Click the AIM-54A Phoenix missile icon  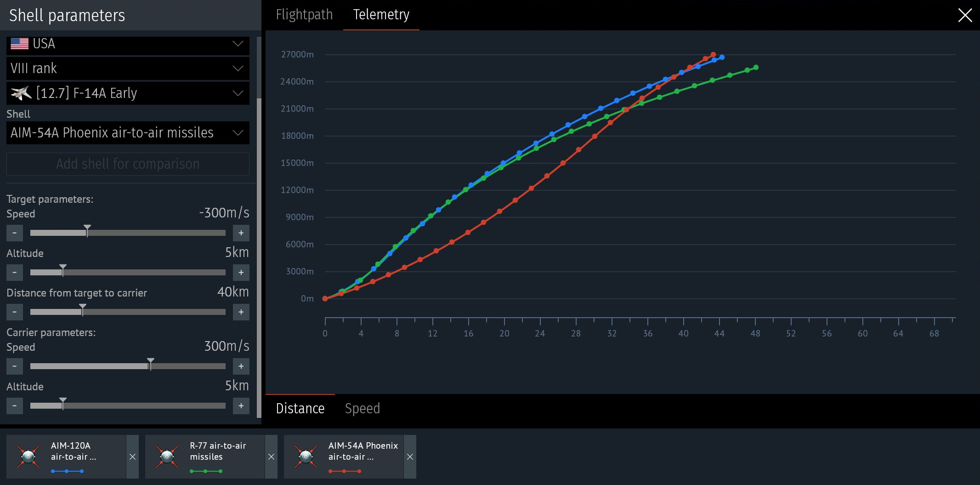coord(306,456)
